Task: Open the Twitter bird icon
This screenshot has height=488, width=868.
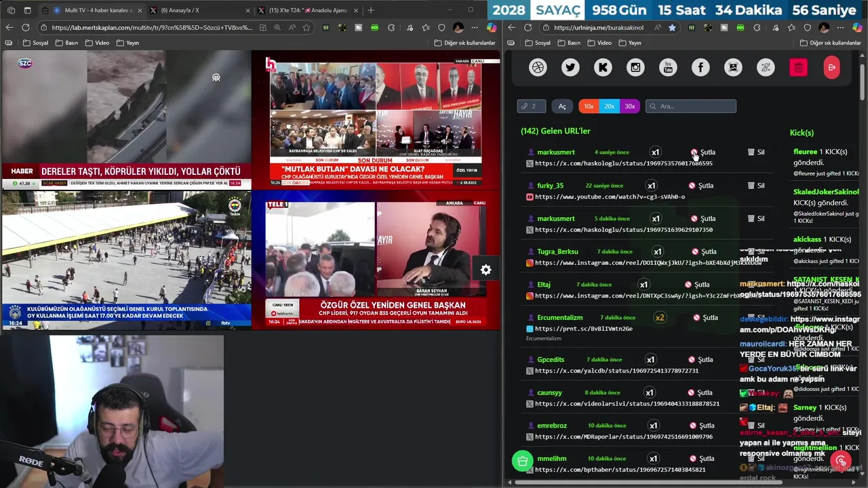Action: 570,67
